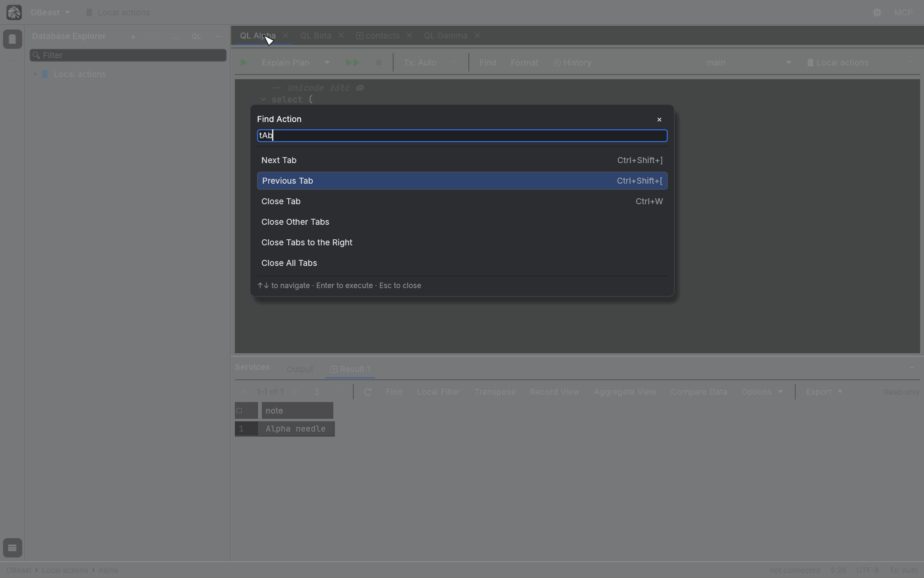Expand the Local actions tree node
The width and height of the screenshot is (924, 578).
click(35, 74)
